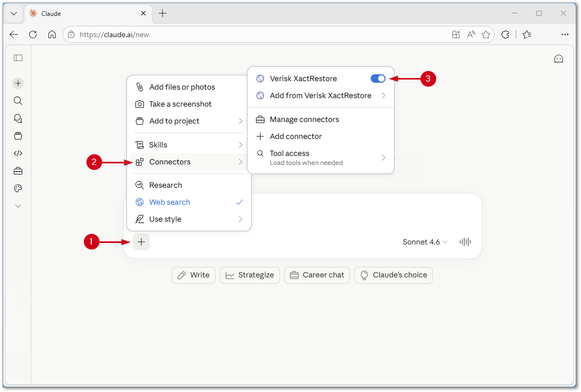
Task: Click the read aloud icon
Action: coord(471,34)
